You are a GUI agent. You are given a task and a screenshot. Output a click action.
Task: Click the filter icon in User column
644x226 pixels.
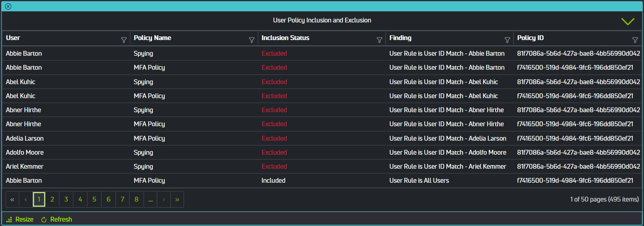coord(124,40)
